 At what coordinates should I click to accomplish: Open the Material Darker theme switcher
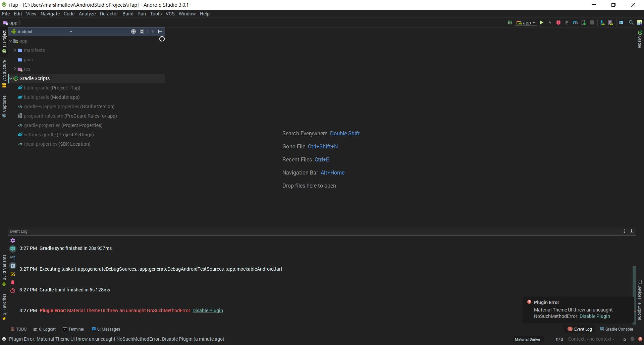[x=528, y=339]
